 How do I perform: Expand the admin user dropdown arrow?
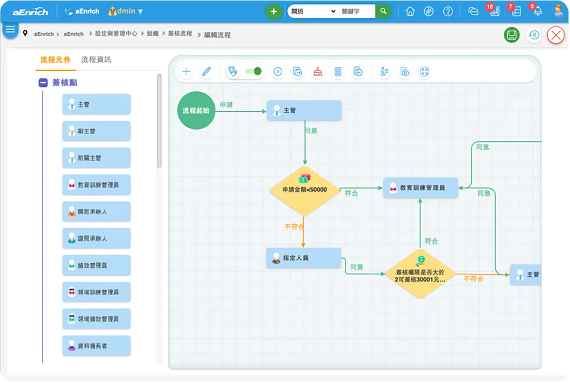(x=140, y=12)
